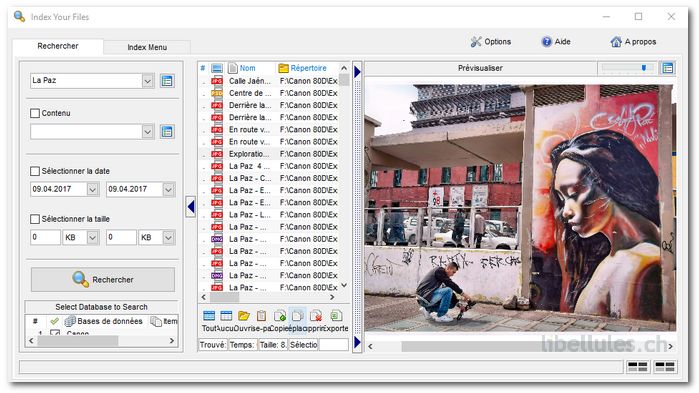The width and height of the screenshot is (699, 393).
Task: Click the second layout icon in bottom-right corner
Action: click(665, 367)
